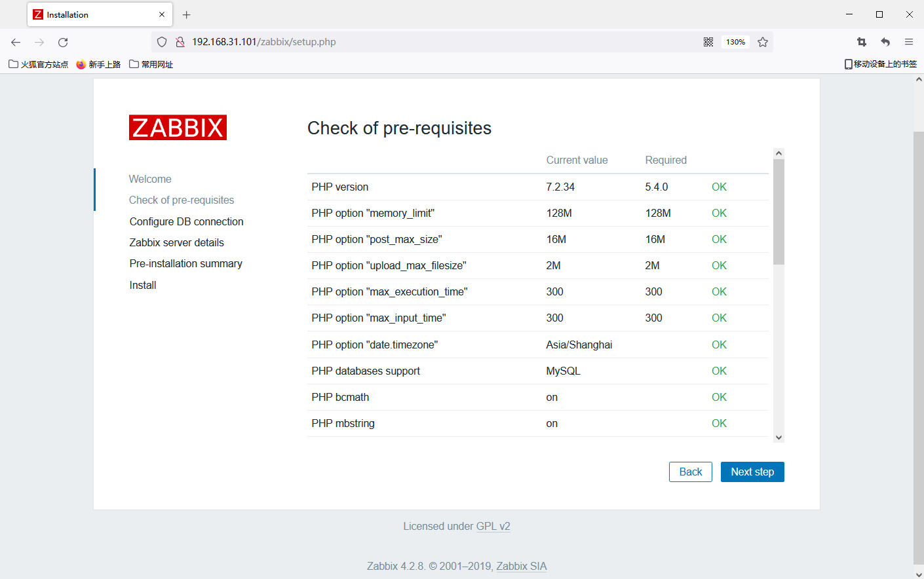Click the prerequisites table scrollbar down arrow

click(779, 437)
